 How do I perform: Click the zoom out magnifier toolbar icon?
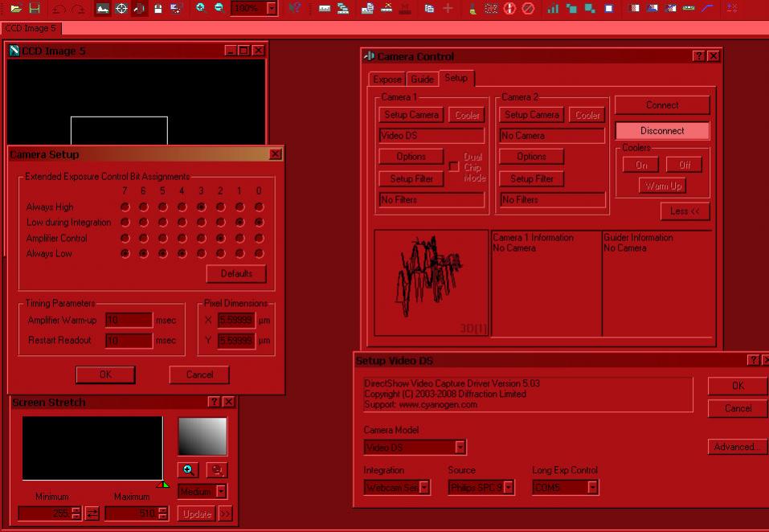click(x=219, y=8)
